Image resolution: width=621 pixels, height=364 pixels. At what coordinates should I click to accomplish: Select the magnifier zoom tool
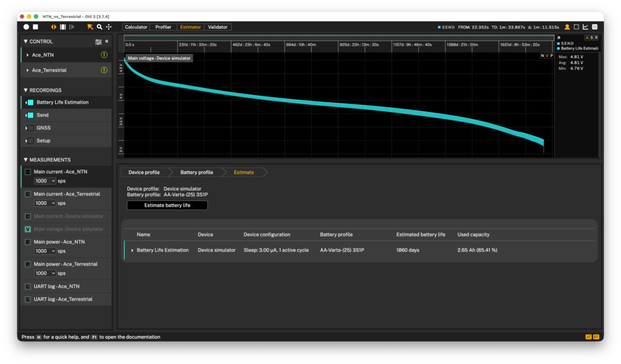click(x=99, y=27)
